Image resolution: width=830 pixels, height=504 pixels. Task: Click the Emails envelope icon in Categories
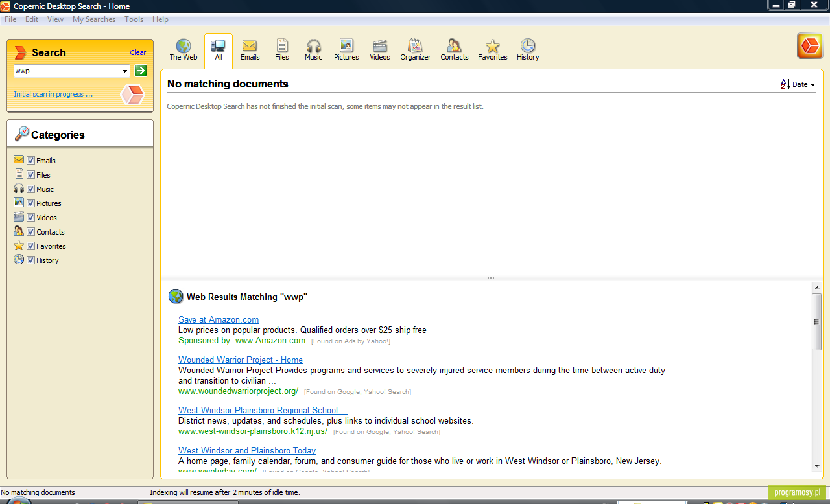tap(19, 160)
